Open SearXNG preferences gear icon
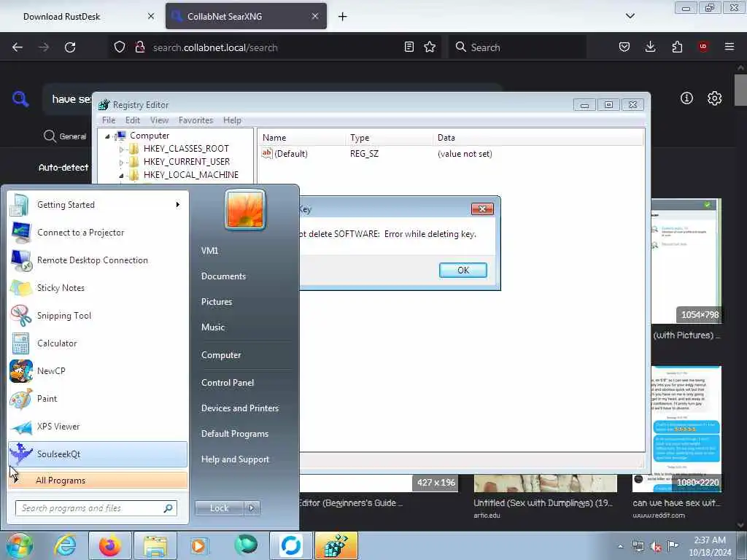The width and height of the screenshot is (747, 560). click(x=714, y=98)
